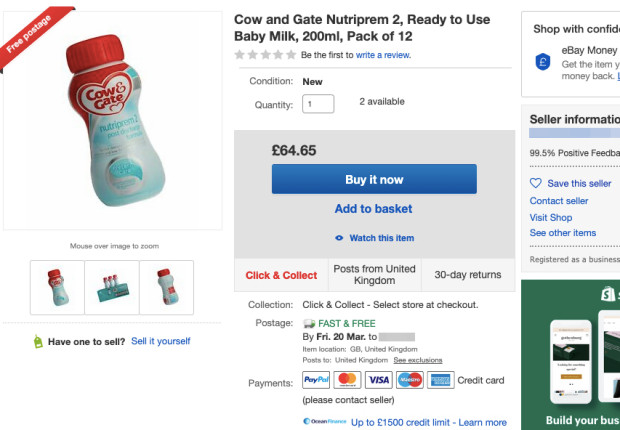The image size is (620, 430).
Task: Click the Sell it yourself link
Action: tap(161, 341)
